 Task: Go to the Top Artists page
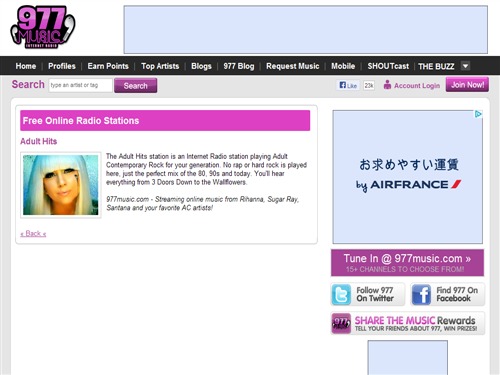160,66
